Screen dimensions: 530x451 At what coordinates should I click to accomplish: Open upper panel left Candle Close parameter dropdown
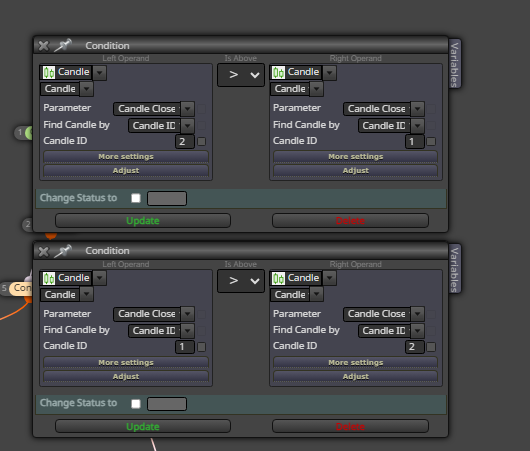pos(188,109)
